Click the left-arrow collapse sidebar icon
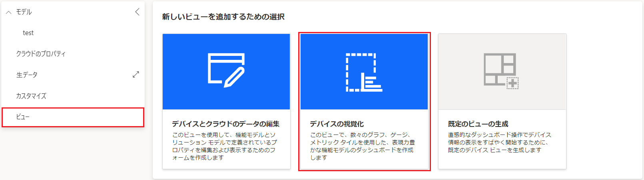The width and height of the screenshot is (644, 180). coord(137,12)
